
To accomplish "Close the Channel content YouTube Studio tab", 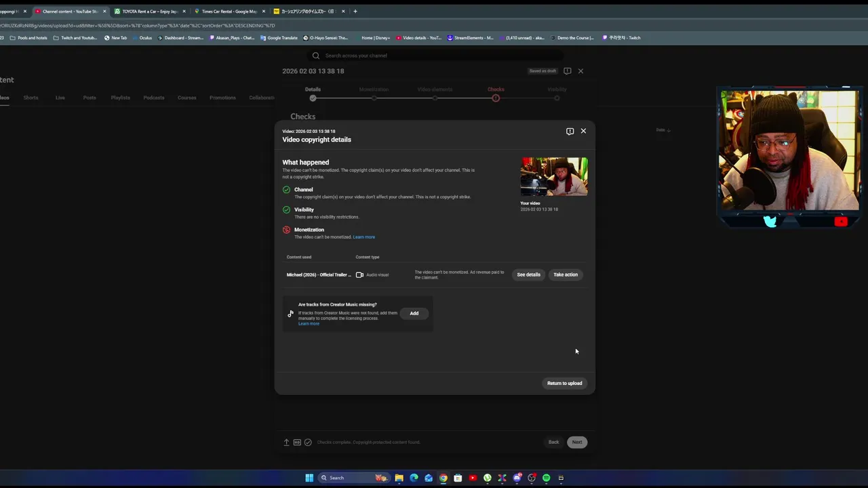I will pyautogui.click(x=104, y=11).
